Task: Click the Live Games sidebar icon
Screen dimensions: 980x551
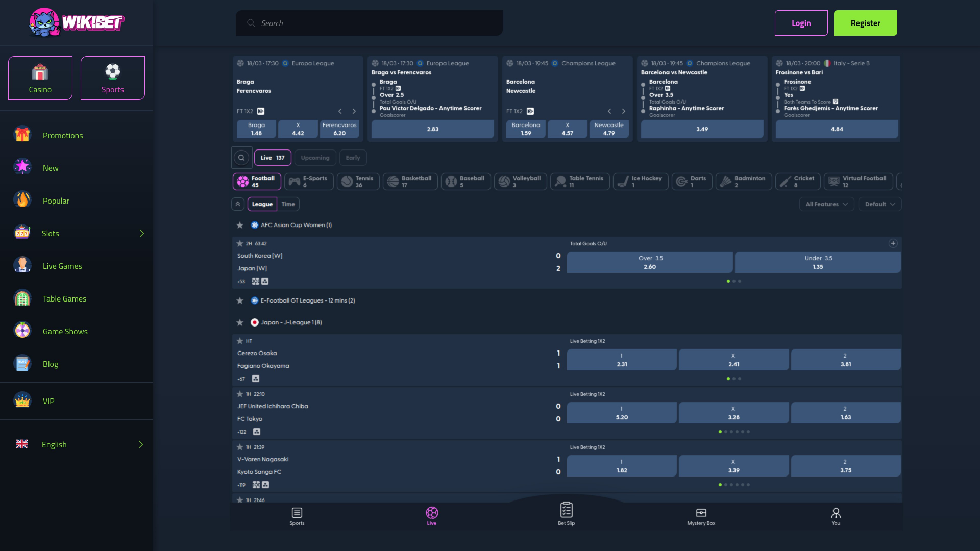Action: [x=22, y=265]
